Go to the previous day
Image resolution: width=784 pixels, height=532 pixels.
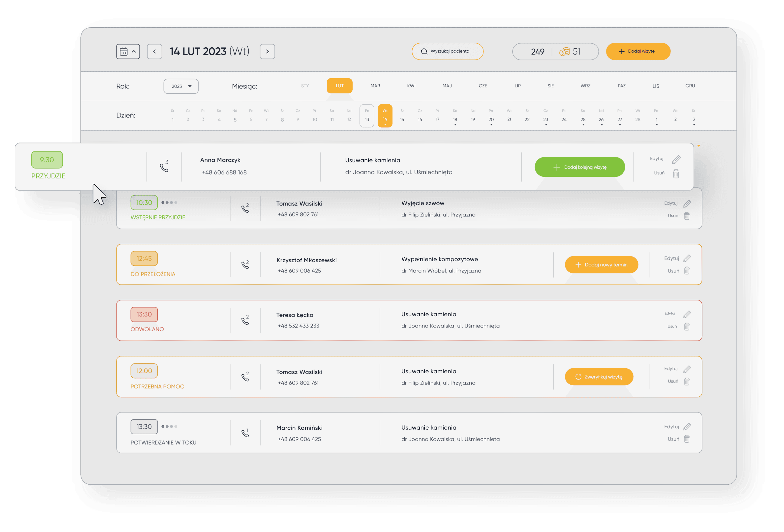click(x=154, y=52)
